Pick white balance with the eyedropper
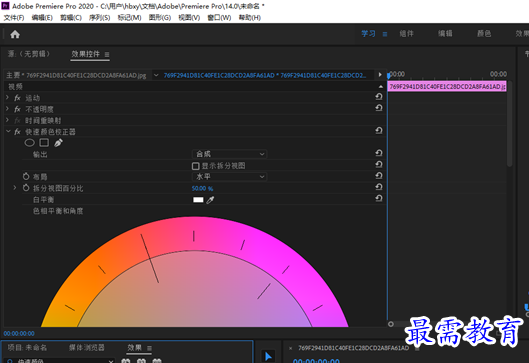The height and width of the screenshot is (363, 529). 210,200
